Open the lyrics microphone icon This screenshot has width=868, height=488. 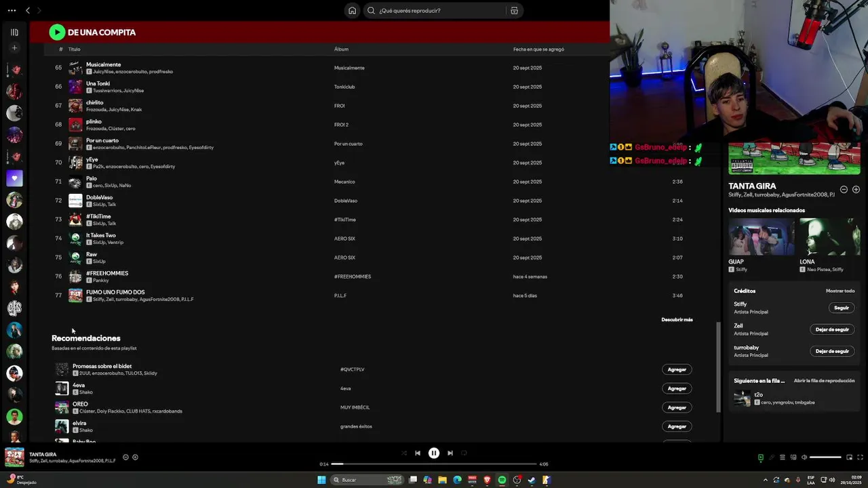[771, 457]
